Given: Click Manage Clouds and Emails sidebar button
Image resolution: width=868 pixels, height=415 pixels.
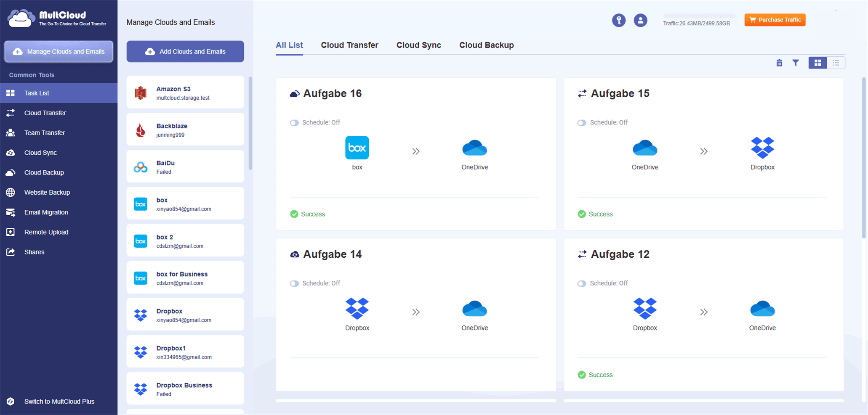Looking at the screenshot, I should [x=59, y=51].
